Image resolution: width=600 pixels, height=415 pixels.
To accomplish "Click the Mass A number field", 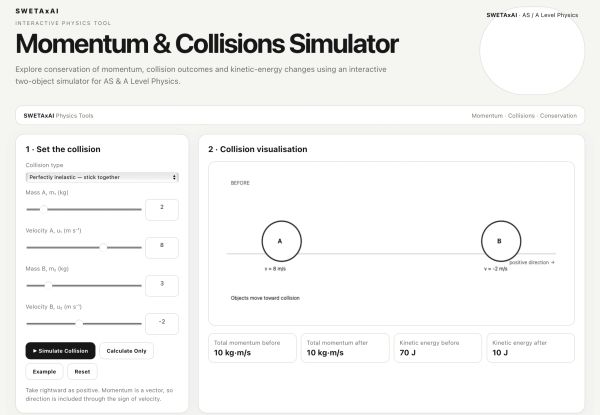I will 162,210.
